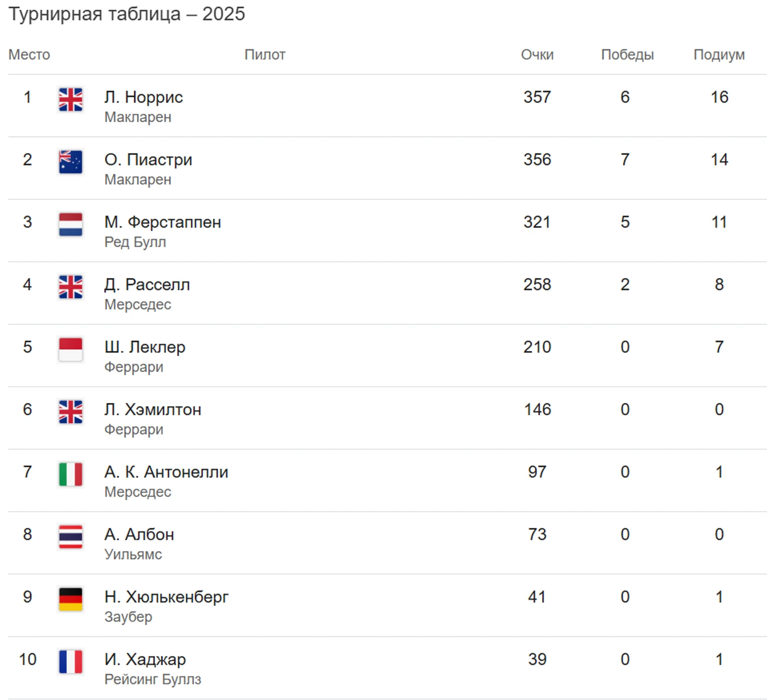Click the Место column header

tap(29, 55)
